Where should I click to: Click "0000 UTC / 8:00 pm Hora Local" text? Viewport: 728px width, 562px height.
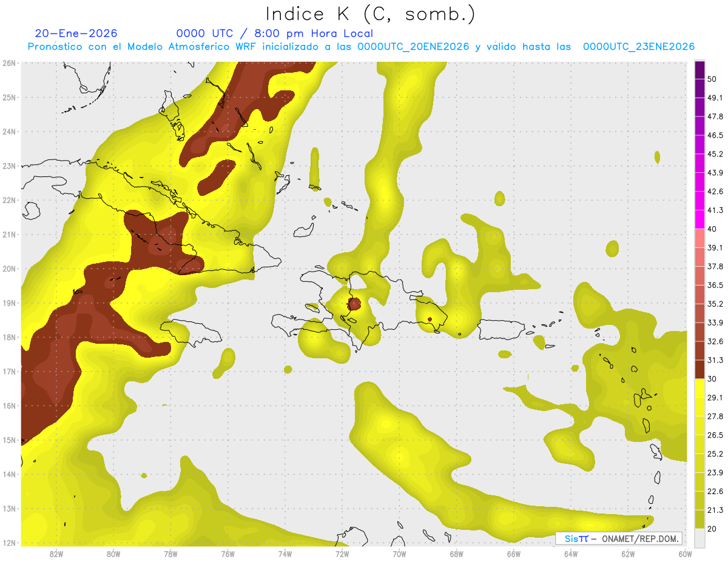click(x=274, y=33)
